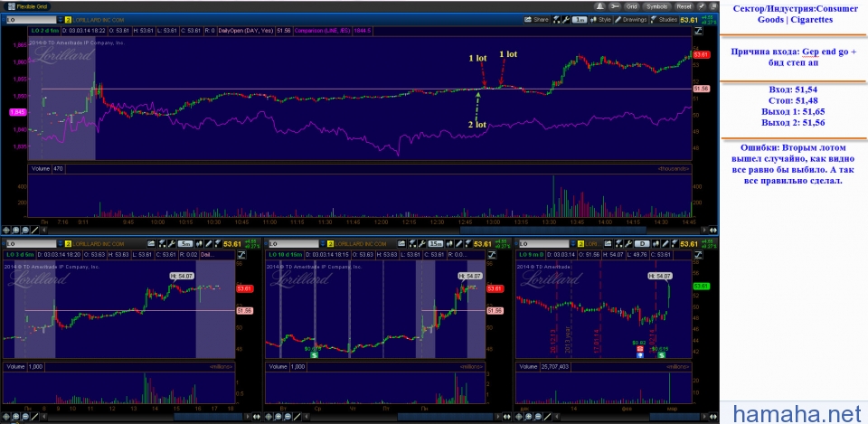Image resolution: width=868 pixels, height=424 pixels.
Task: Zoom out on the main chart
Action: click(x=25, y=230)
